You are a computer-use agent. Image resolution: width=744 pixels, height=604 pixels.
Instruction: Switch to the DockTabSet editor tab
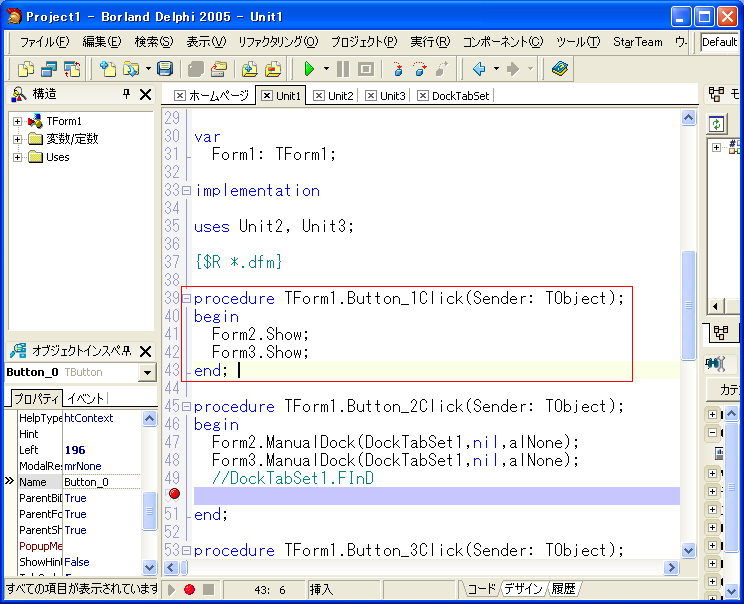tap(455, 96)
